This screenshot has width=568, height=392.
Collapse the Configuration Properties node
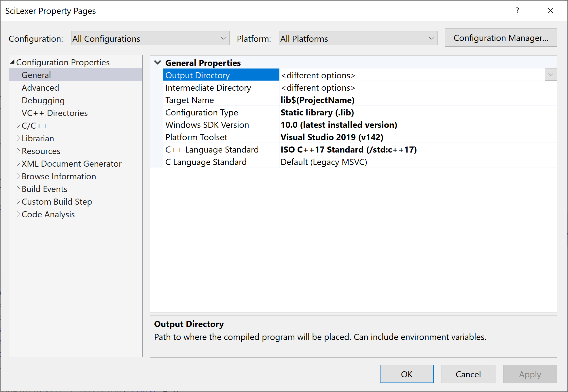[12, 62]
